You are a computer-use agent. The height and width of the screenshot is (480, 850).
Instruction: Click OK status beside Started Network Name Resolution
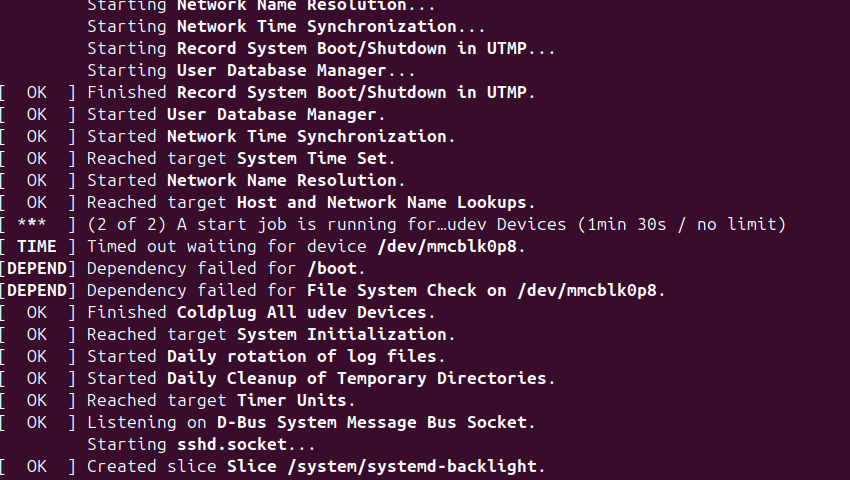point(37,180)
